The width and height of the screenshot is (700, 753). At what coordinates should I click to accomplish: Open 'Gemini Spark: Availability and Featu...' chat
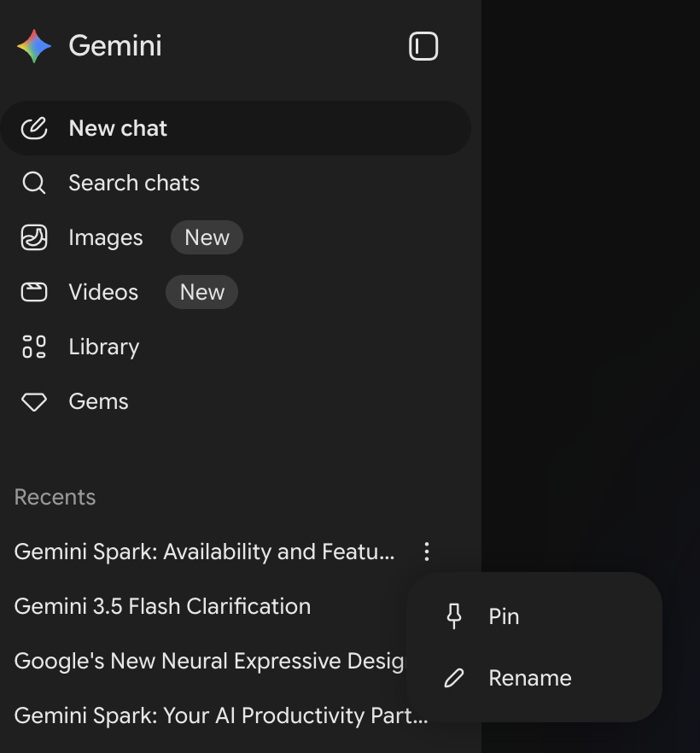204,552
